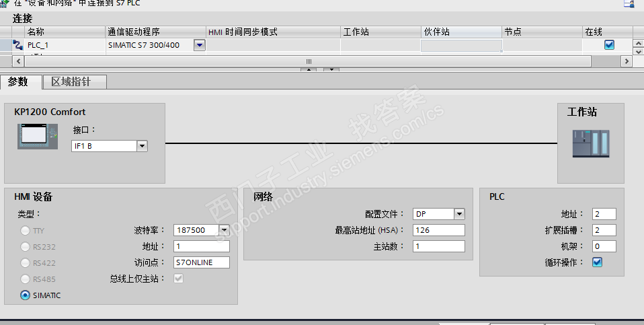The image size is (644, 325).
Task: Click the 在线 column header
Action: click(x=608, y=32)
